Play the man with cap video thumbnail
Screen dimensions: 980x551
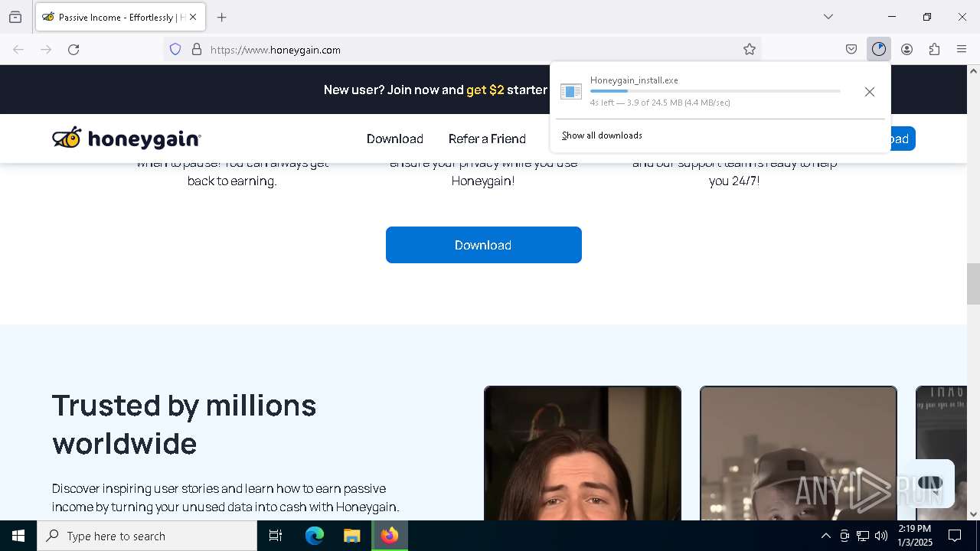click(799, 453)
